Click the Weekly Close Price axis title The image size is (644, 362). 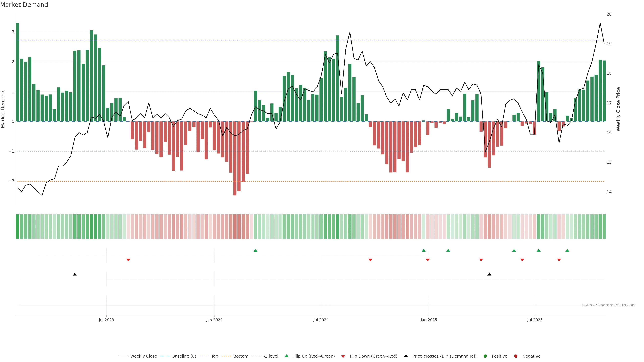point(618,109)
